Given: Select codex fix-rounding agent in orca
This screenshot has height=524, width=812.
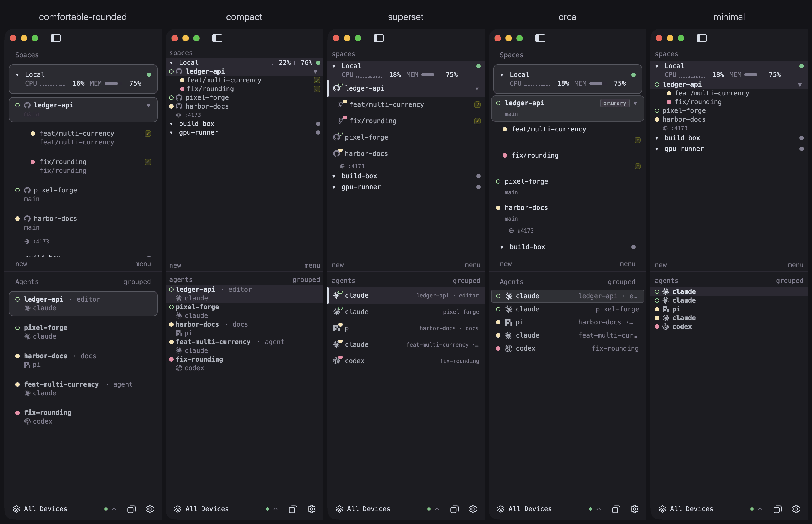Looking at the screenshot, I should pyautogui.click(x=568, y=348).
